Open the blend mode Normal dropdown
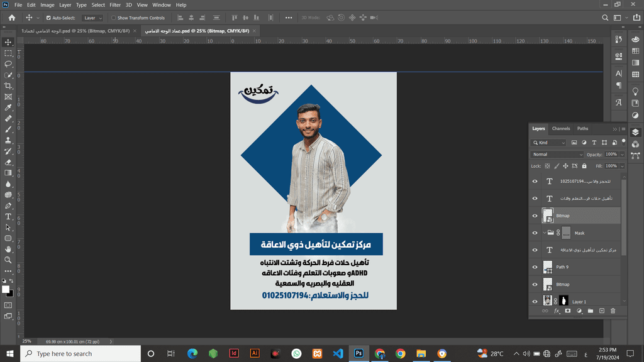644x362 pixels. [557, 155]
